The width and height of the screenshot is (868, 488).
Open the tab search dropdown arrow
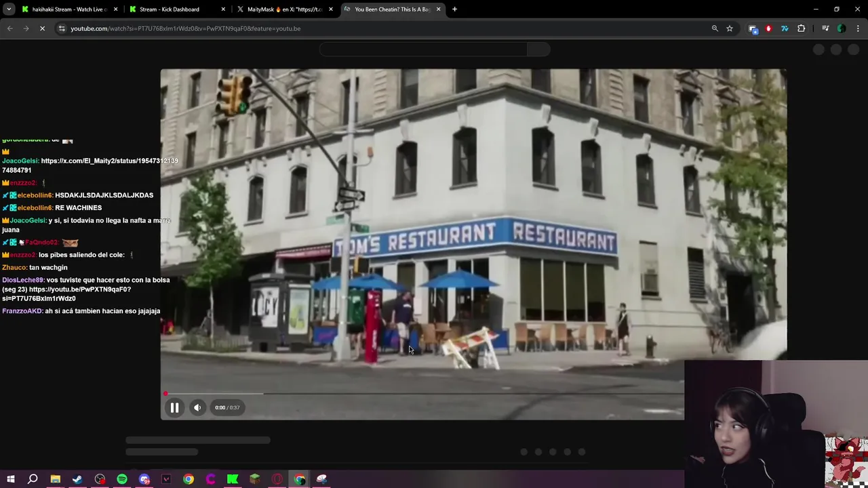(x=9, y=9)
